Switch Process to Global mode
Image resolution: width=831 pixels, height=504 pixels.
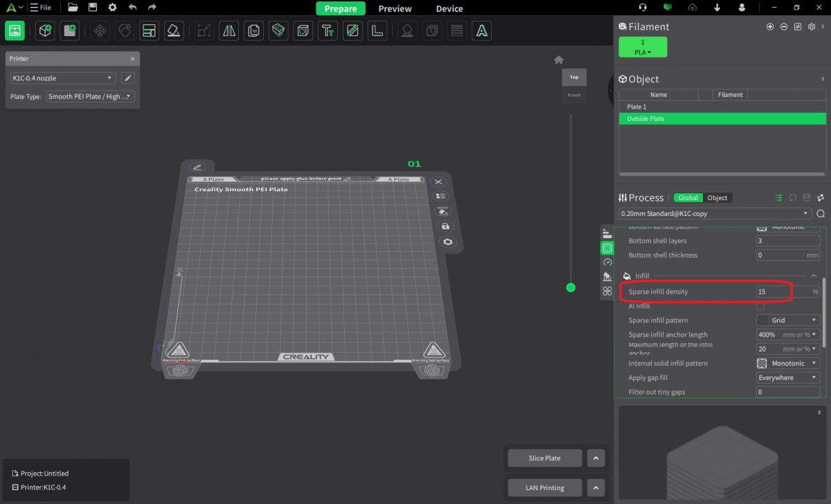688,197
